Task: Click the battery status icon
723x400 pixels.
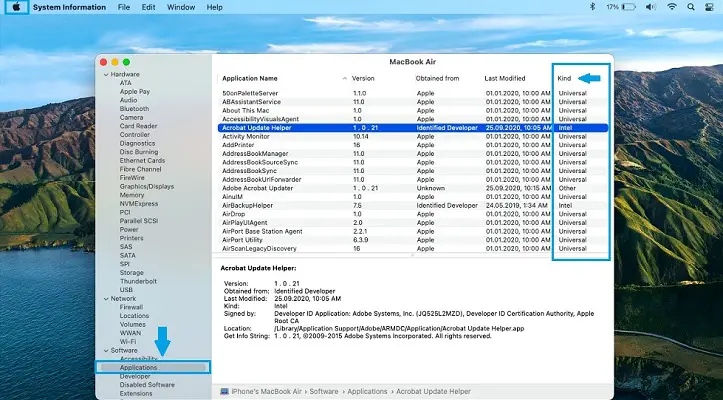Action: pyautogui.click(x=627, y=7)
